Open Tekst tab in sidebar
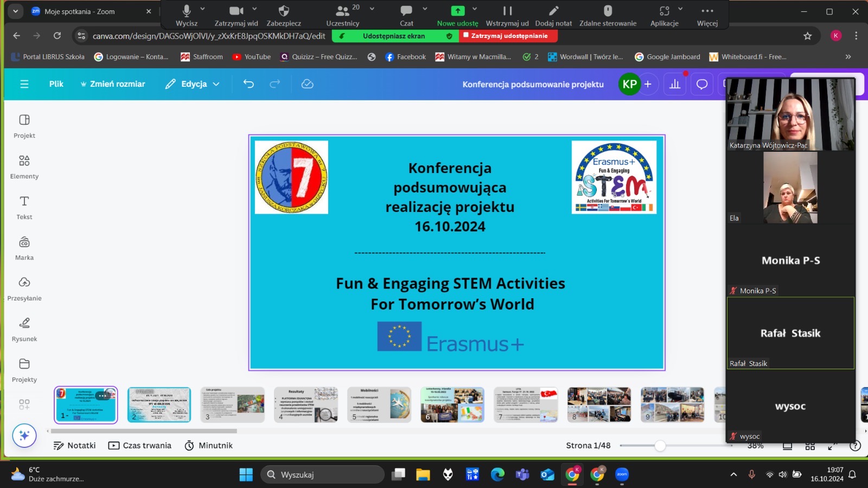The height and width of the screenshot is (488, 868). pos(24,208)
